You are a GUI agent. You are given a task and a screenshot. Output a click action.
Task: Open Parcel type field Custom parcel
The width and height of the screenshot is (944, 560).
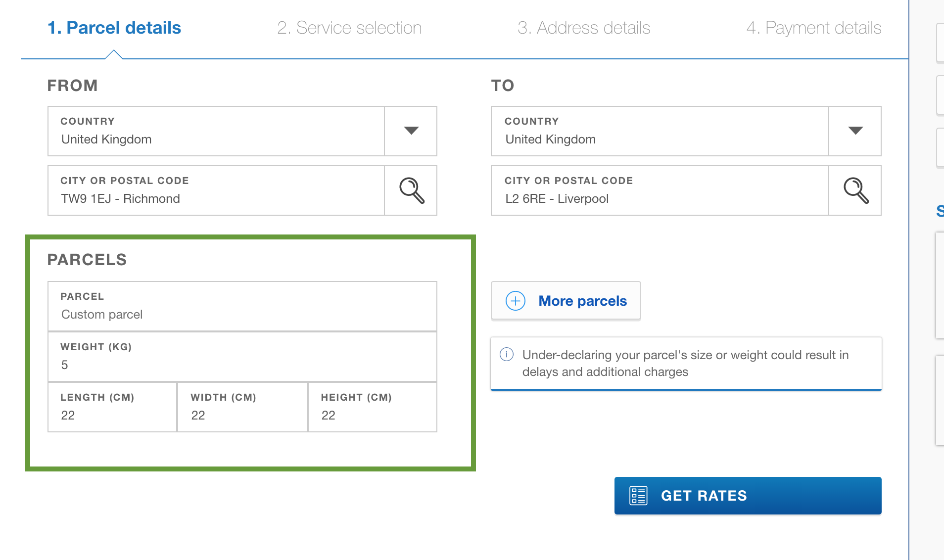point(242,306)
